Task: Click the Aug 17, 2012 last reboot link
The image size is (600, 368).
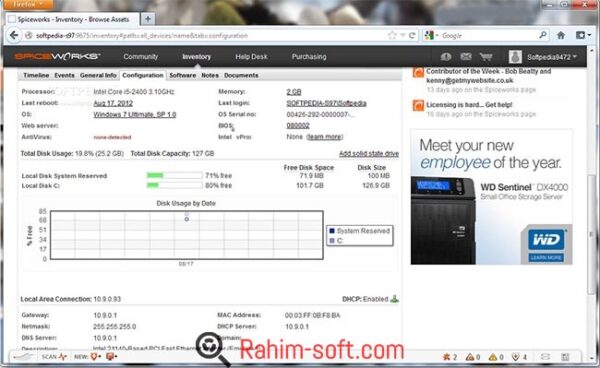Action: (x=113, y=103)
